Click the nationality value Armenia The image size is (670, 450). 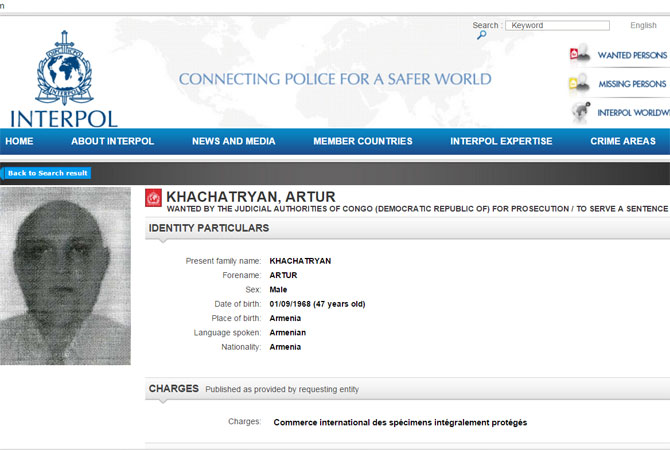[285, 347]
